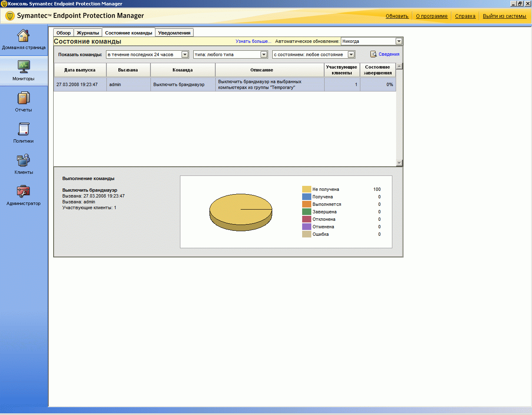Click the Обновить link
Image resolution: width=532 pixels, height=415 pixels.
(x=397, y=16)
